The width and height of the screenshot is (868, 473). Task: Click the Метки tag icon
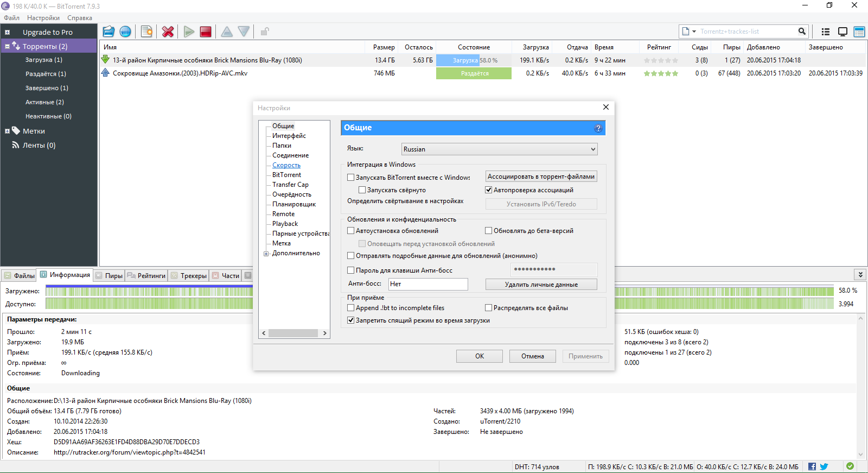16,130
